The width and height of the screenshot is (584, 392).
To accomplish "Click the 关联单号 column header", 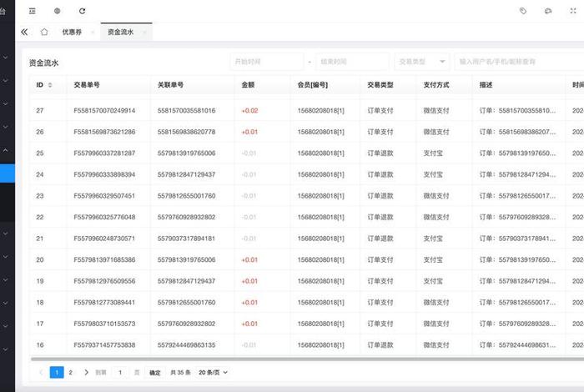I will 170,85.
